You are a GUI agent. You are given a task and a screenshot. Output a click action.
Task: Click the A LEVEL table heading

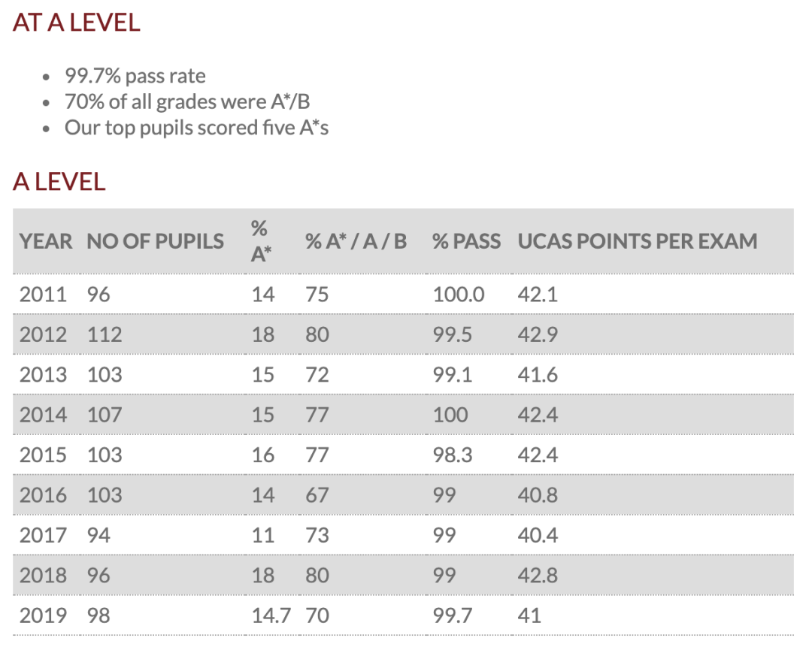pyautogui.click(x=59, y=182)
